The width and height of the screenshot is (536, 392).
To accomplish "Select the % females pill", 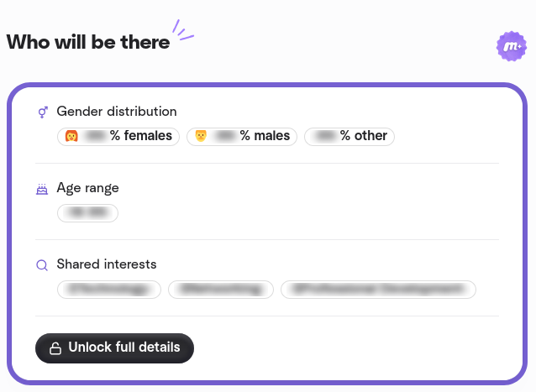I will (118, 136).
